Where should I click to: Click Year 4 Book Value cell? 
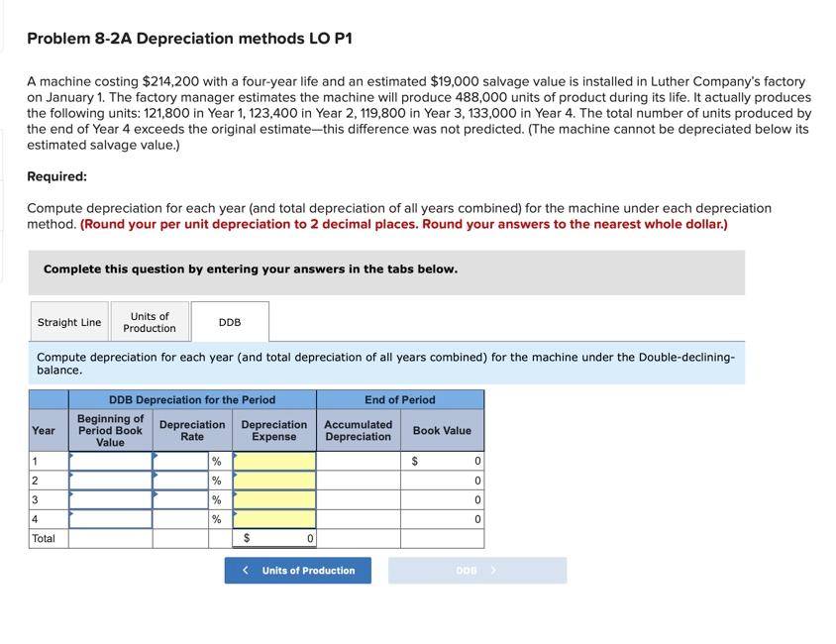point(443,519)
